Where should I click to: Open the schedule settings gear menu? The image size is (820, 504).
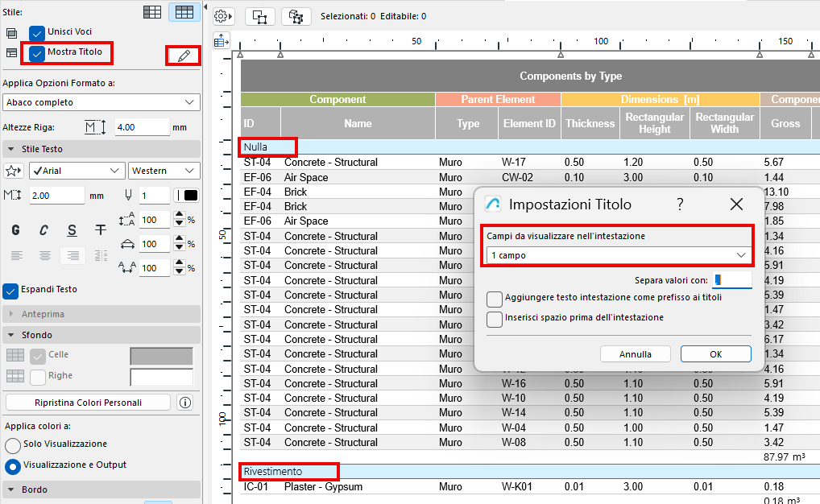[x=224, y=16]
